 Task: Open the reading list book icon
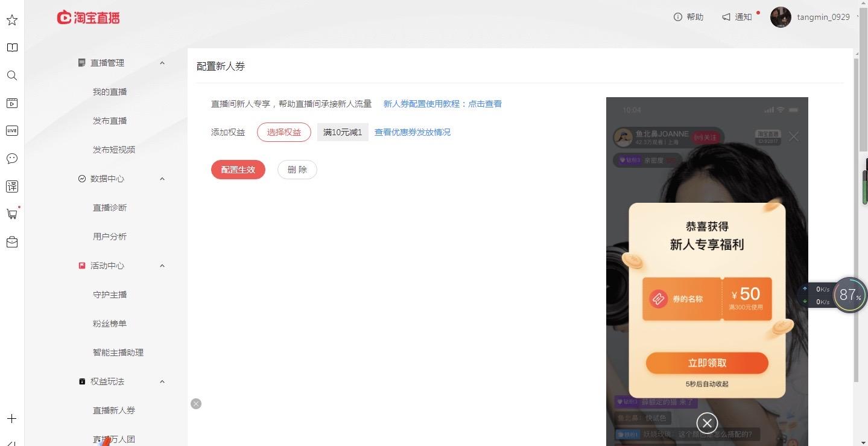[12, 48]
